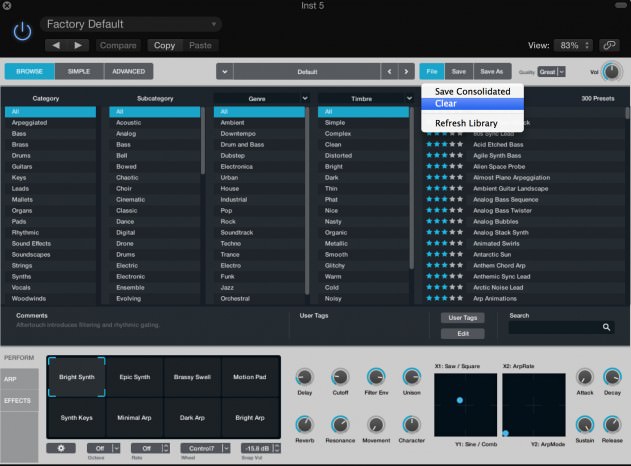Adjust the Cutoff knob
The image size is (631, 466).
340,377
